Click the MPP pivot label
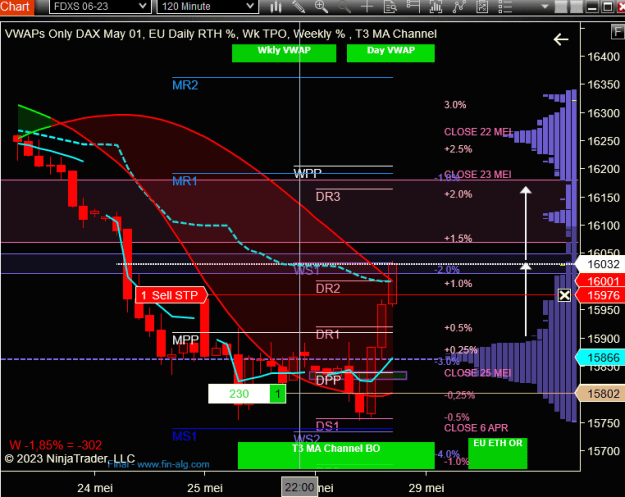 (185, 340)
